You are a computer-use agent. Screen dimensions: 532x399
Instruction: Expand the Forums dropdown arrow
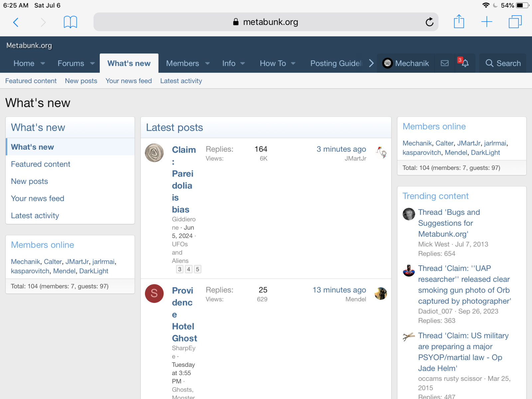coord(92,64)
